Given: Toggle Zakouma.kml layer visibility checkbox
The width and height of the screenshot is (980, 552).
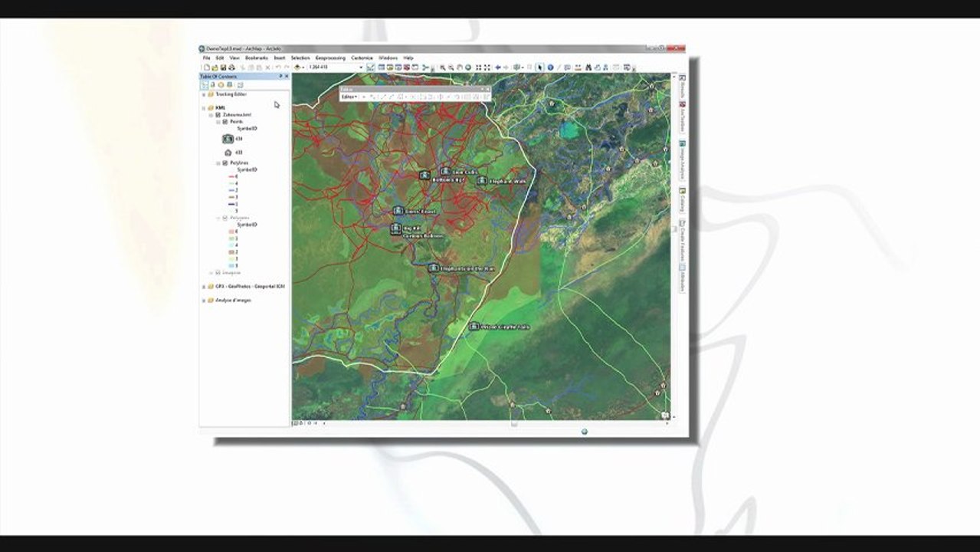Looking at the screenshot, I should [218, 115].
